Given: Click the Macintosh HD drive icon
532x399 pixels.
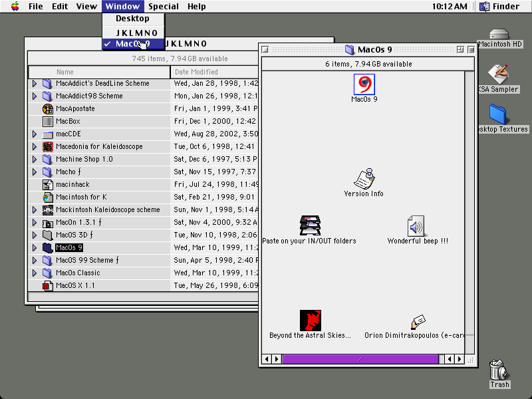Looking at the screenshot, I should [x=499, y=35].
